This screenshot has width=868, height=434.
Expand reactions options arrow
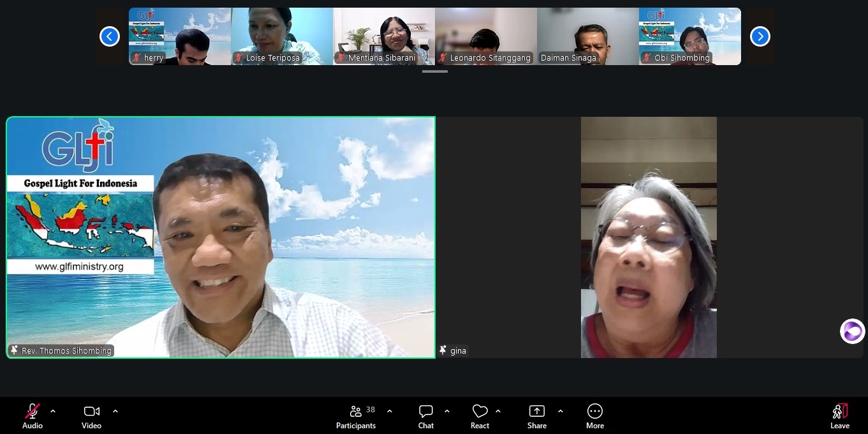click(x=498, y=411)
